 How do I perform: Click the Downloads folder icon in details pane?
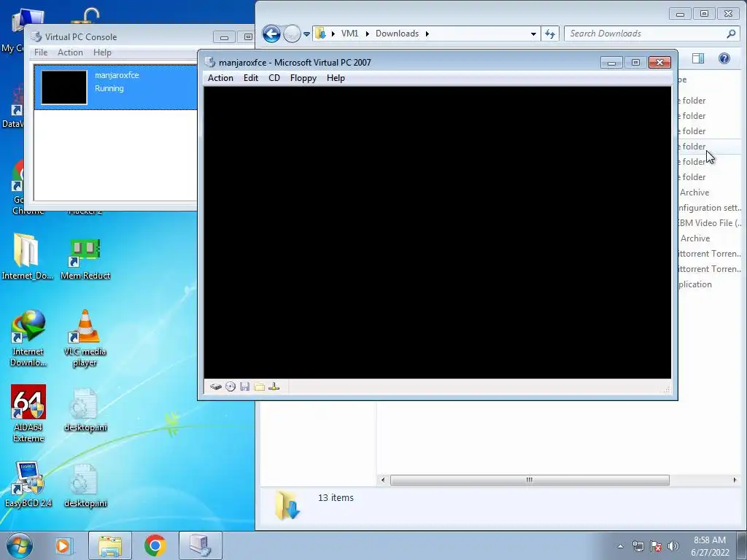[x=287, y=505]
